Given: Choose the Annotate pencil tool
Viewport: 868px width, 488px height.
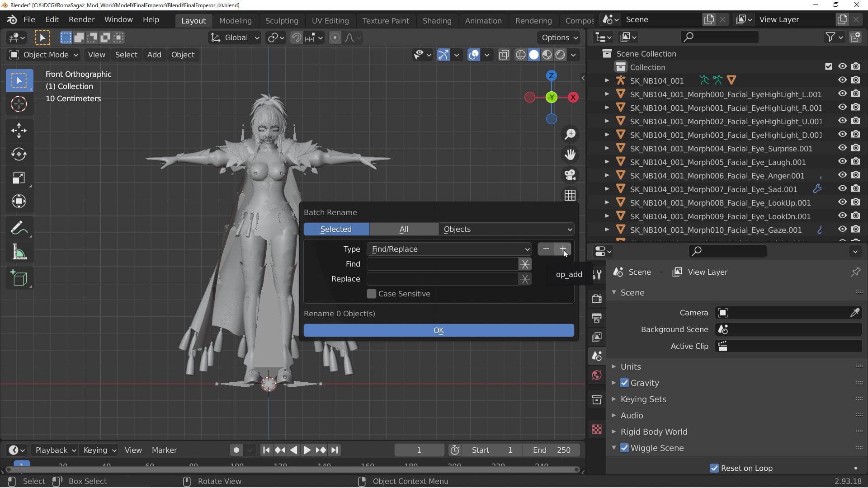Looking at the screenshot, I should point(19,228).
